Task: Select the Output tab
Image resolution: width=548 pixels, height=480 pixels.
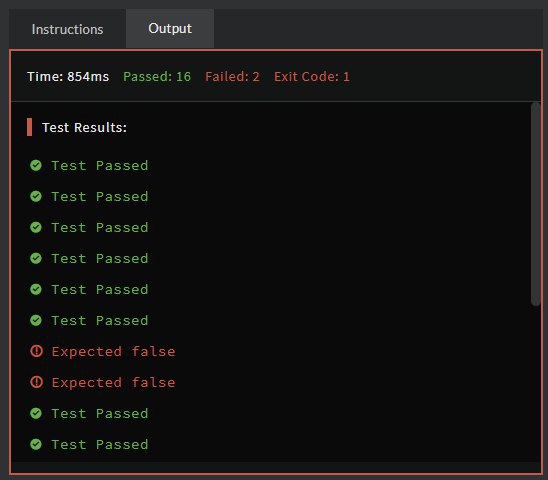Action: click(x=170, y=28)
